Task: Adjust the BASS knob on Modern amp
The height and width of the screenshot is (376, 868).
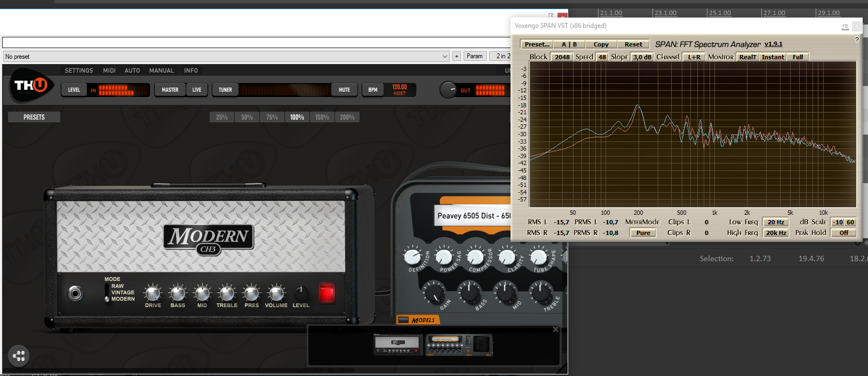Action: 178,293
